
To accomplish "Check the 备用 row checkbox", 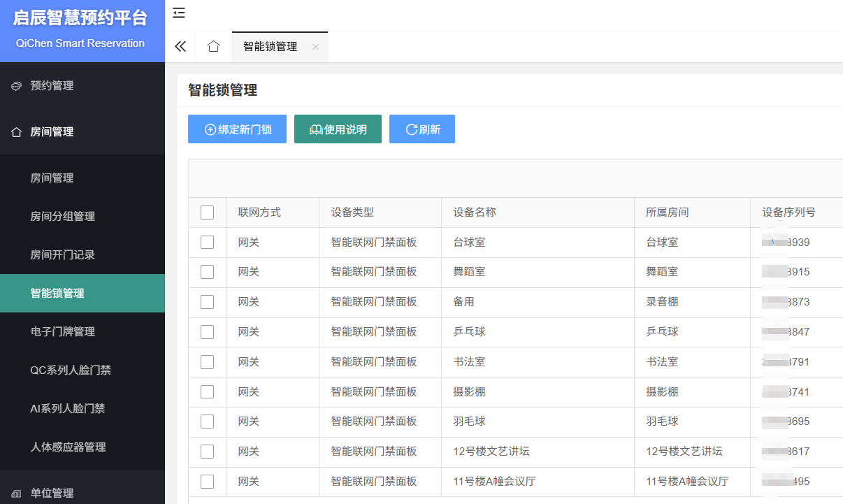I will point(207,302).
